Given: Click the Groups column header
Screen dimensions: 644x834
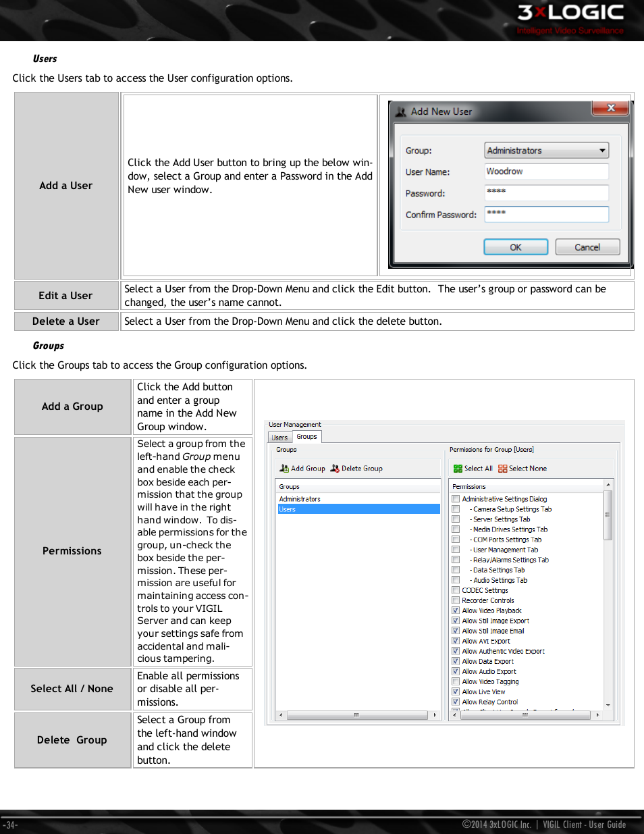Looking at the screenshot, I should pyautogui.click(x=358, y=486).
